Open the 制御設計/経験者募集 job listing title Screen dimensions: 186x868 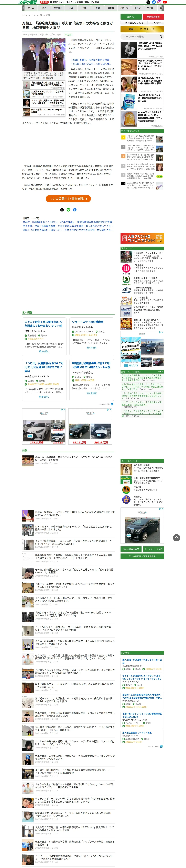(91, 365)
